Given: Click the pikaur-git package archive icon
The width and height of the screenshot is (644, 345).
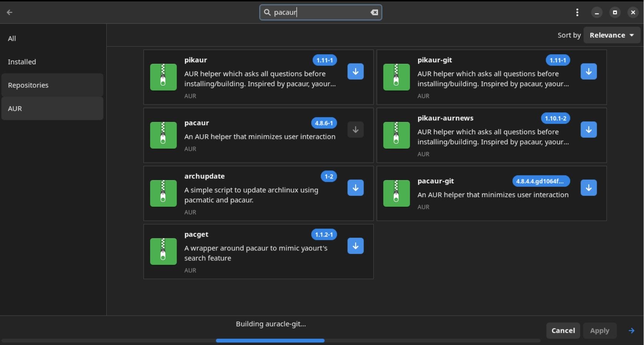Looking at the screenshot, I should pos(397,77).
